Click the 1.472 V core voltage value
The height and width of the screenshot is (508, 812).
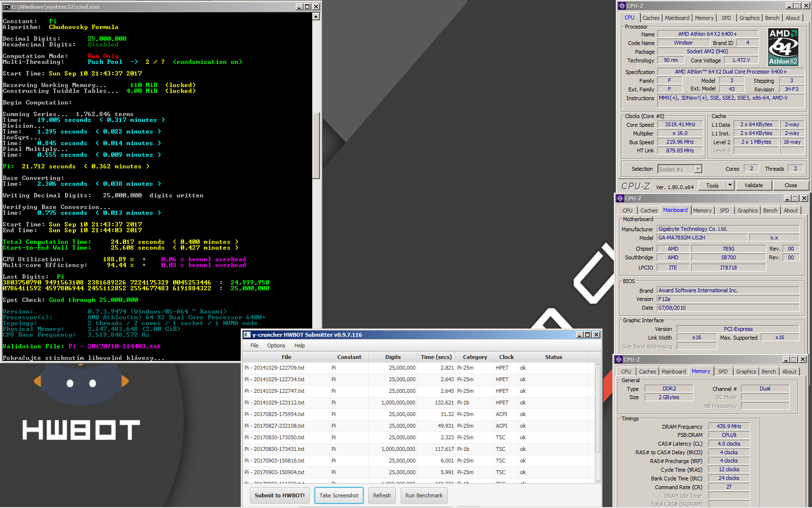pyautogui.click(x=741, y=60)
